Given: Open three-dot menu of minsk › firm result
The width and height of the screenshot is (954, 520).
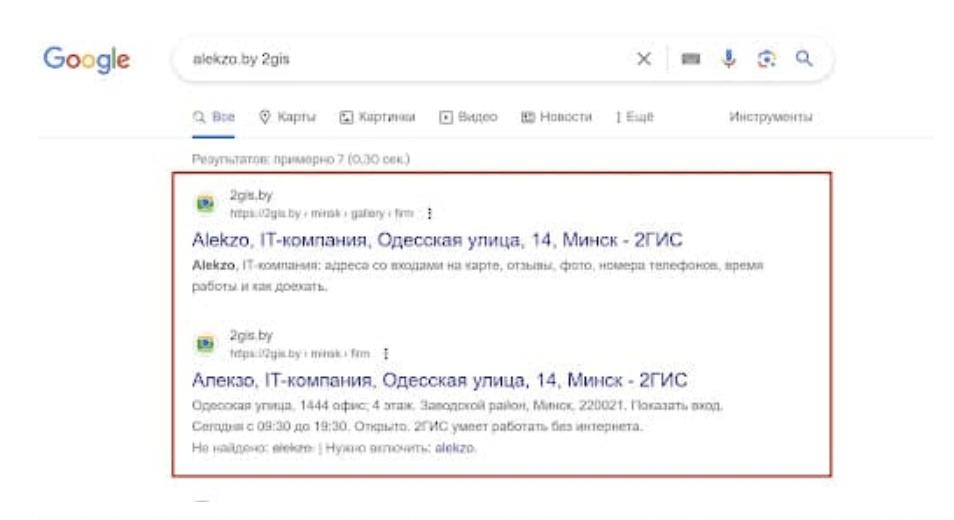Looking at the screenshot, I should [386, 354].
